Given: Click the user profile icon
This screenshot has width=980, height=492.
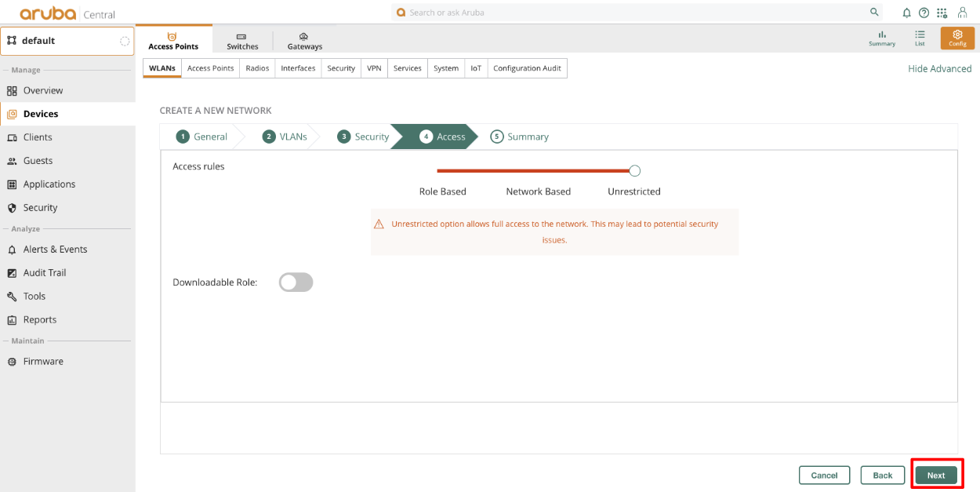Looking at the screenshot, I should [x=963, y=13].
